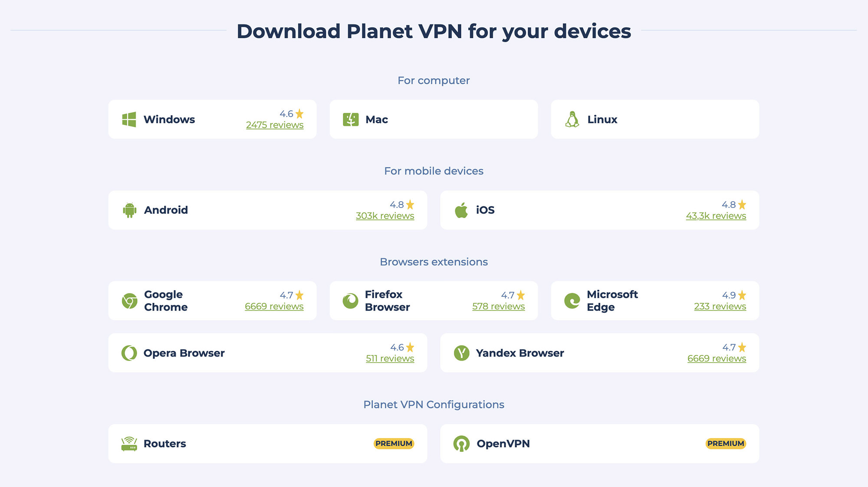Viewport: 868px width, 487px height.
Task: Click the For computer section label
Action: pyautogui.click(x=434, y=80)
